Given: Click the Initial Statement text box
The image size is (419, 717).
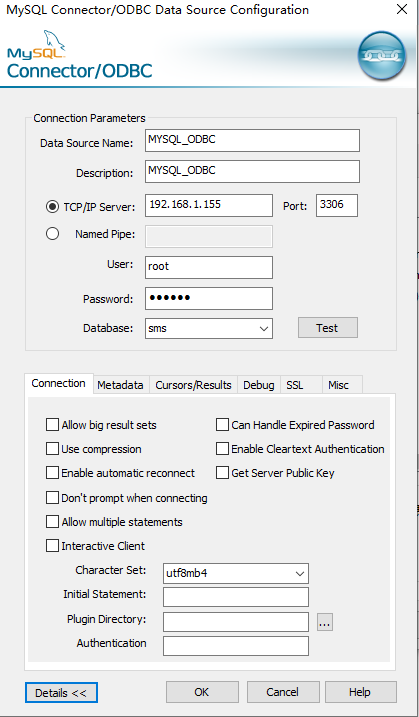Looking at the screenshot, I should (236, 597).
